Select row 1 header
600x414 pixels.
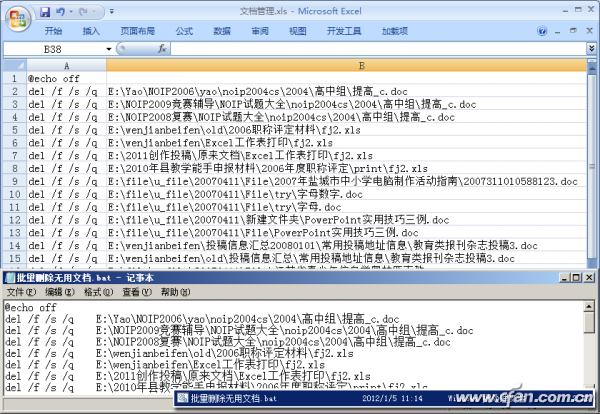pyautogui.click(x=15, y=78)
